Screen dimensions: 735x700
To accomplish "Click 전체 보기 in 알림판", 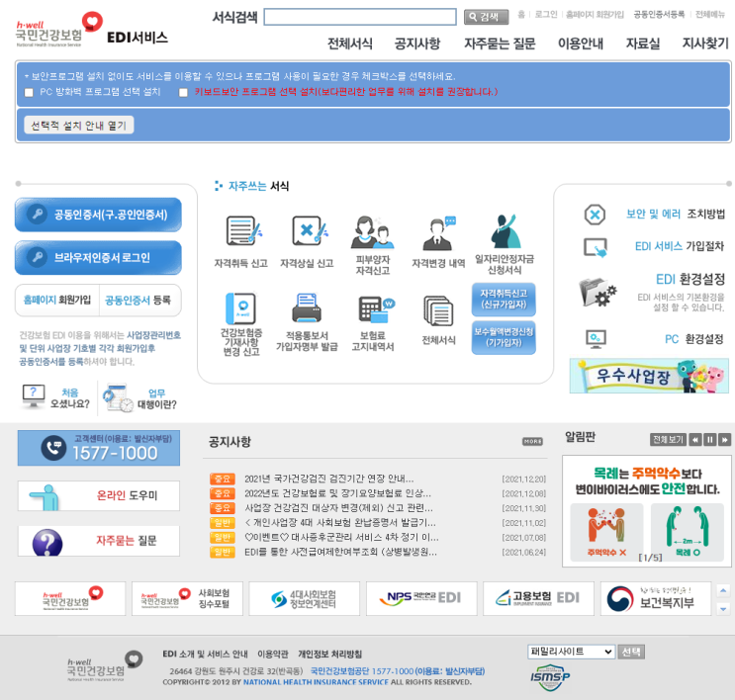I will (668, 440).
